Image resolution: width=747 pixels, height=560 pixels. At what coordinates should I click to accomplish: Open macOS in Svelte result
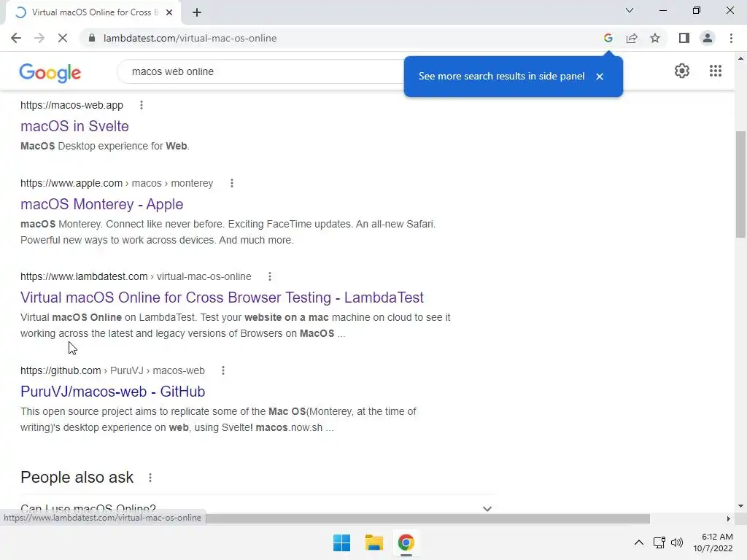tap(75, 126)
